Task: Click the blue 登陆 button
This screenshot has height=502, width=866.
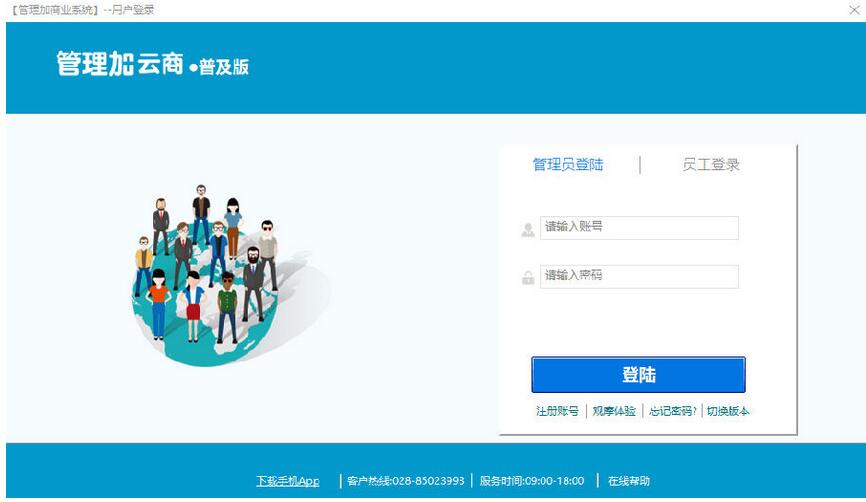Action: pos(638,374)
